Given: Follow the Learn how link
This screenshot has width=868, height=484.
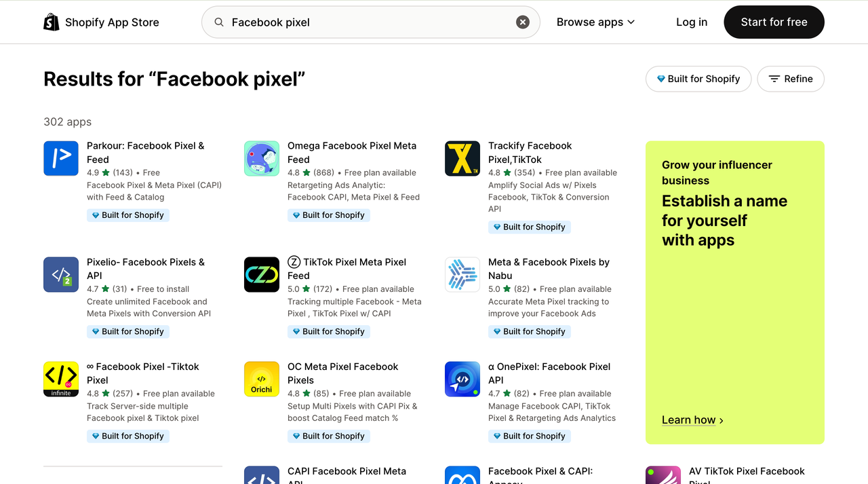Looking at the screenshot, I should coord(692,420).
